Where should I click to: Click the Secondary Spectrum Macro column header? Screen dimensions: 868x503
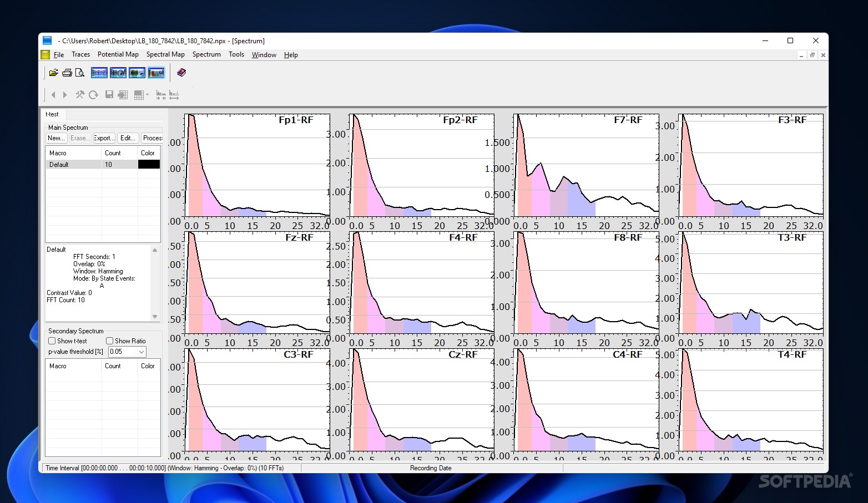(x=73, y=366)
